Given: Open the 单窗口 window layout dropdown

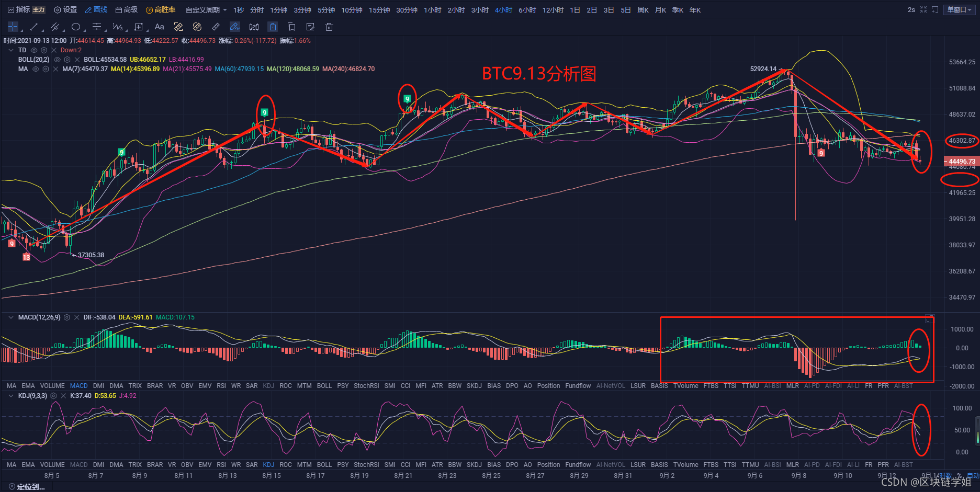Looking at the screenshot, I should 960,10.
